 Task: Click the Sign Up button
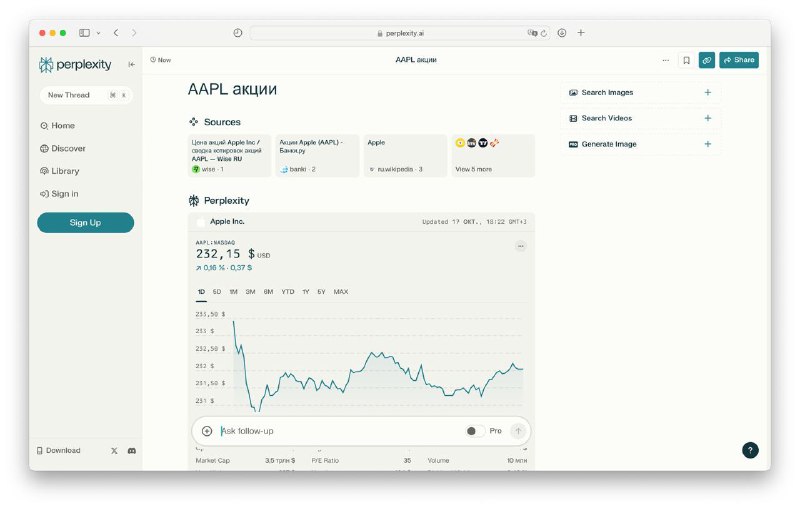pos(86,223)
